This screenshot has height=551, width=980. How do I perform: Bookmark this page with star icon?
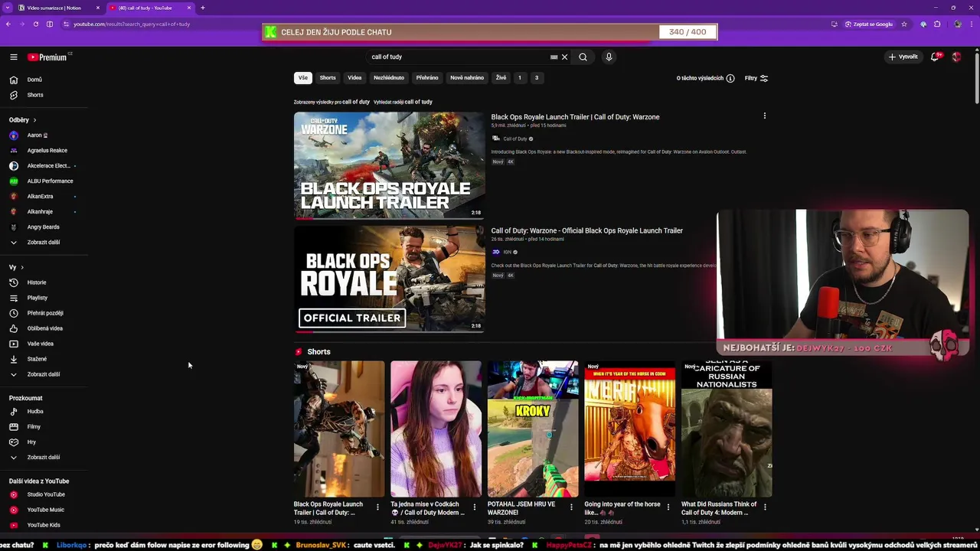tap(904, 24)
